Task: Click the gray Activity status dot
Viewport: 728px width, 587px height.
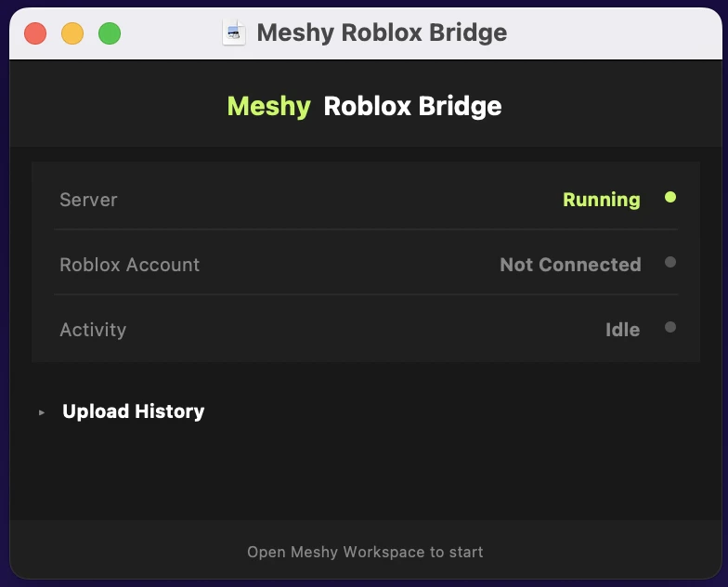Action: [670, 327]
